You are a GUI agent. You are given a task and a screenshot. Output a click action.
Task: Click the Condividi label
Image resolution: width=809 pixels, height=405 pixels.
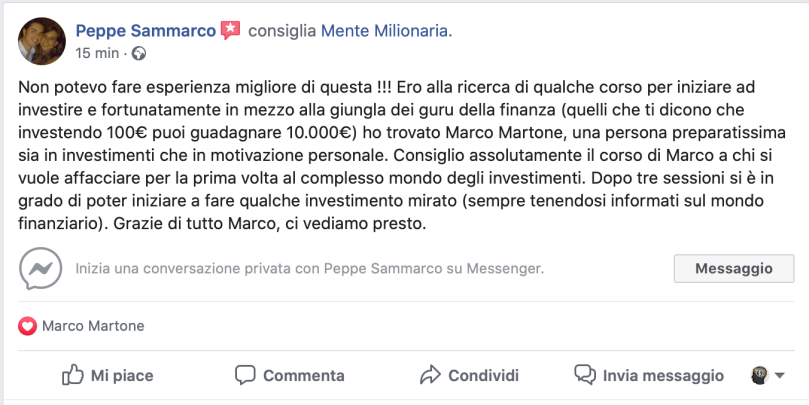tap(483, 376)
